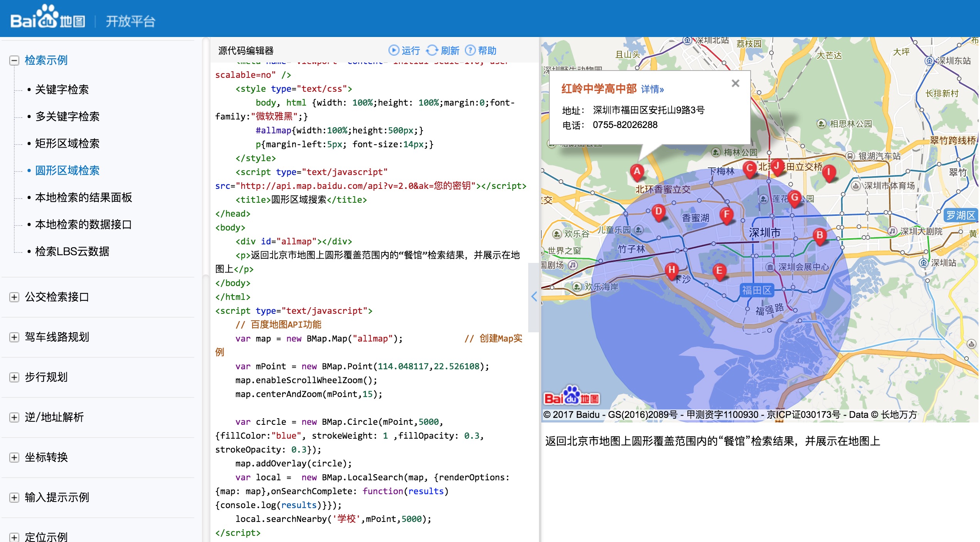The height and width of the screenshot is (542, 980).
Task: Click map marker D
Action: pos(658,212)
